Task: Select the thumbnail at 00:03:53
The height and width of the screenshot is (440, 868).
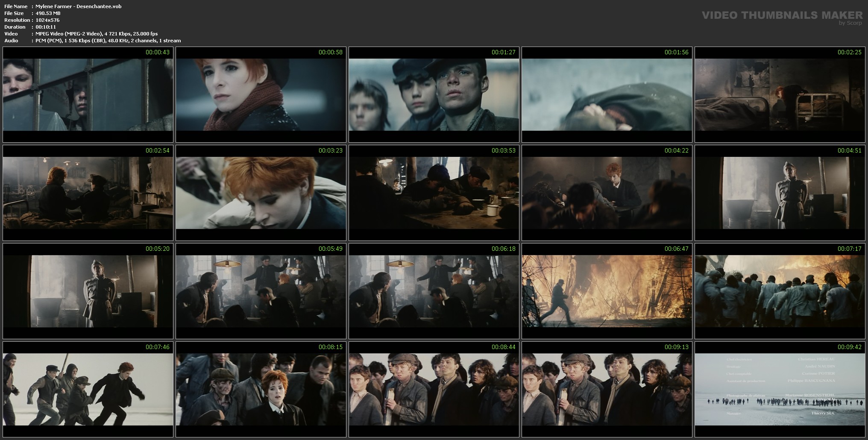Action: point(434,193)
